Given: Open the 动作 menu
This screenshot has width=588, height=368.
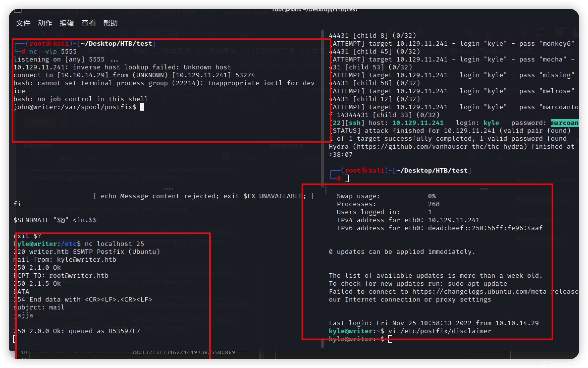Looking at the screenshot, I should (x=45, y=23).
